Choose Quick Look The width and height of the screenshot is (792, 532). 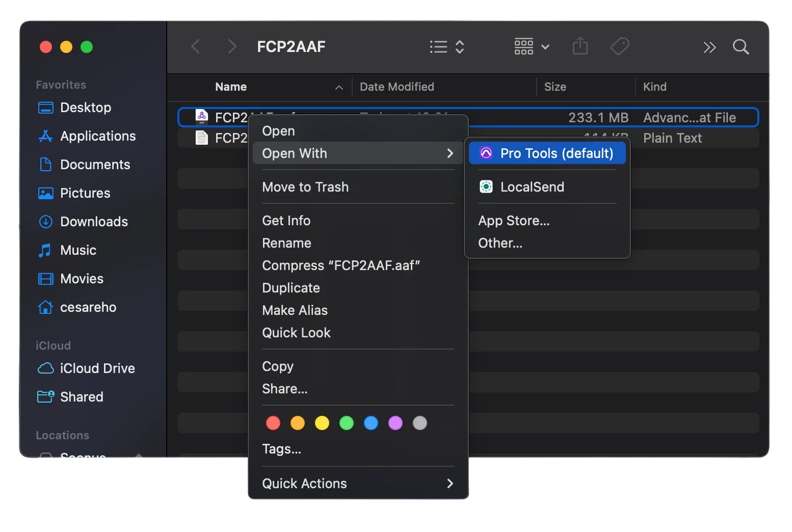click(358, 333)
